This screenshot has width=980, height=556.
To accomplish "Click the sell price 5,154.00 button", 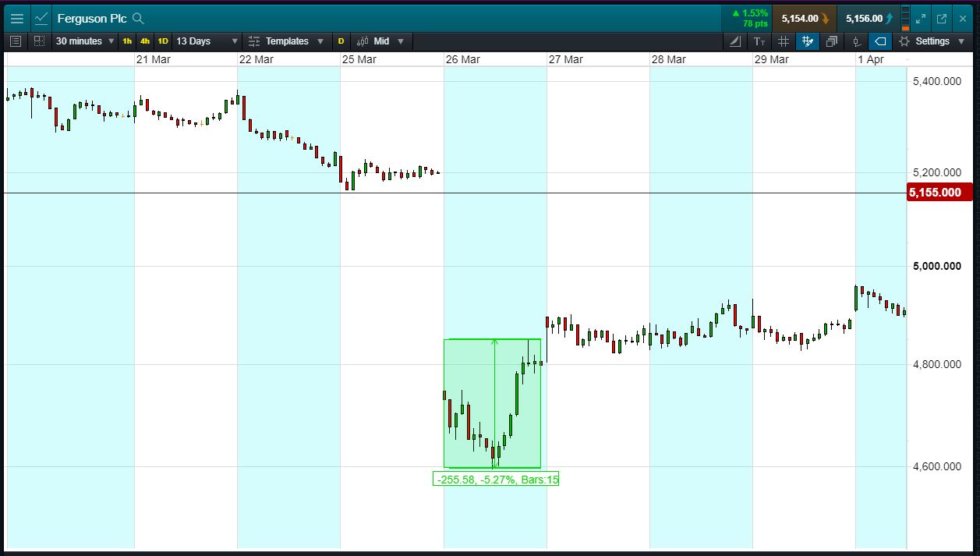I will pos(805,19).
